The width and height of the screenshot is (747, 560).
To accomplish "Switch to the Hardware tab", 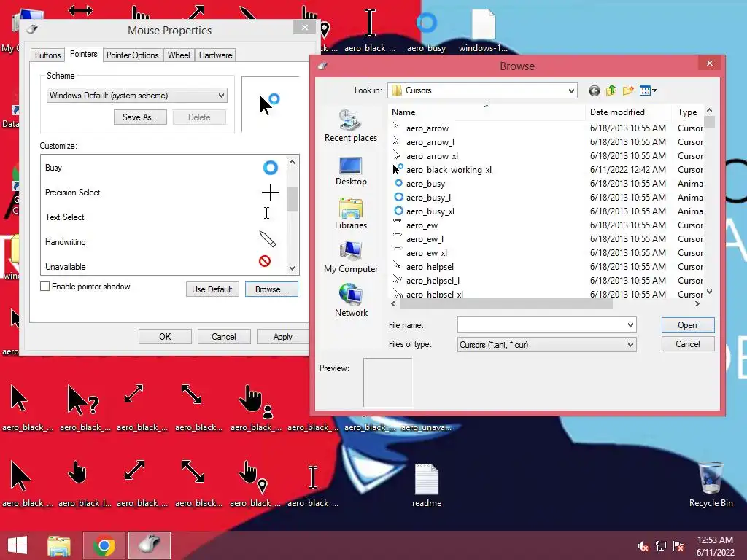I will pos(215,55).
